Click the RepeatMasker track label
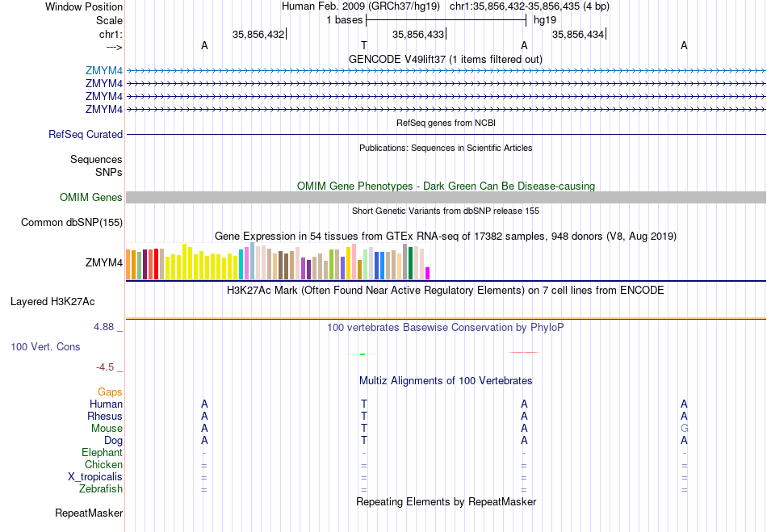This screenshot has width=767, height=532. click(x=89, y=513)
